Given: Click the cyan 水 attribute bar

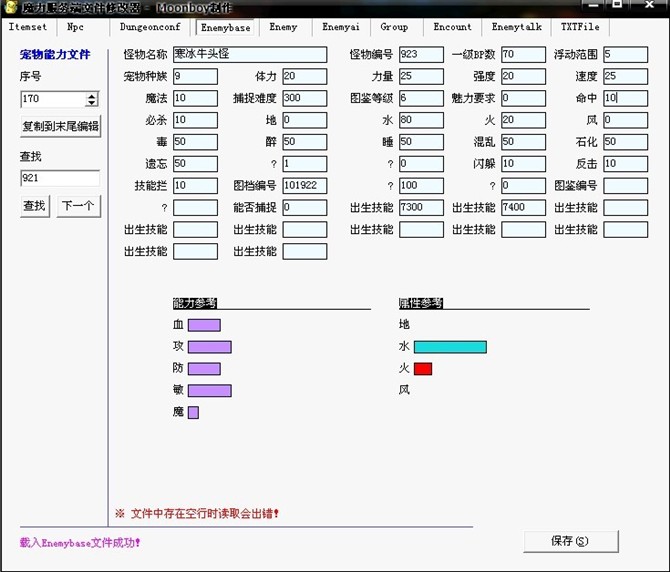Looking at the screenshot, I should pyautogui.click(x=449, y=347).
